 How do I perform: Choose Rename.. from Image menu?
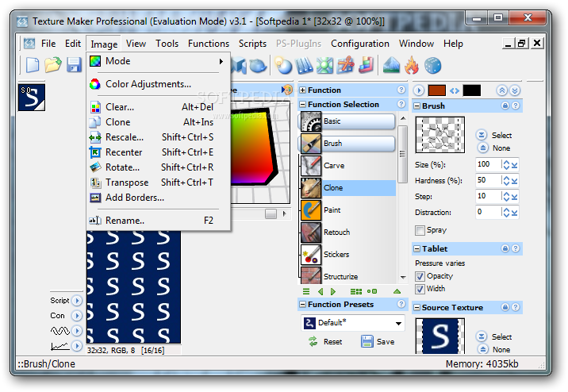(159, 221)
